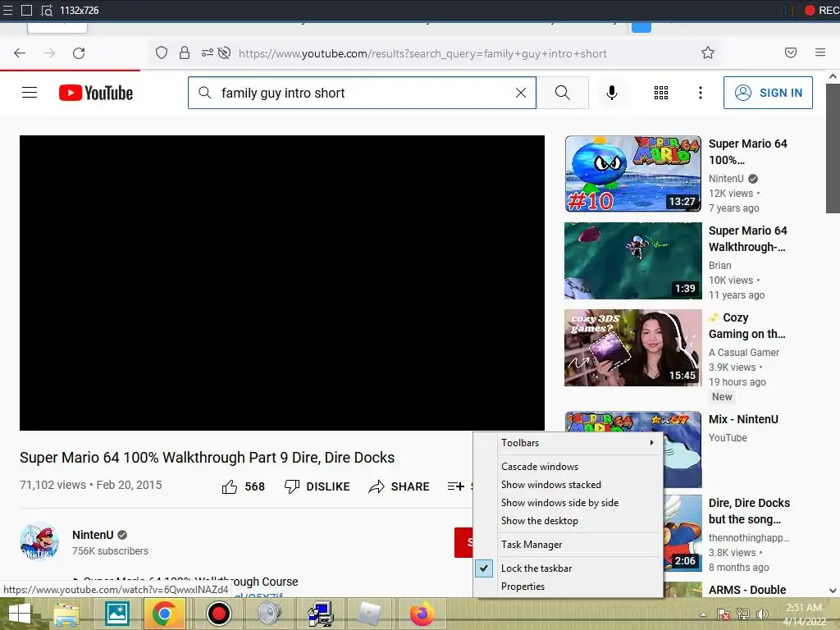Open the speaker app icon in taskbar
Image resolution: width=840 pixels, height=630 pixels.
click(268, 614)
